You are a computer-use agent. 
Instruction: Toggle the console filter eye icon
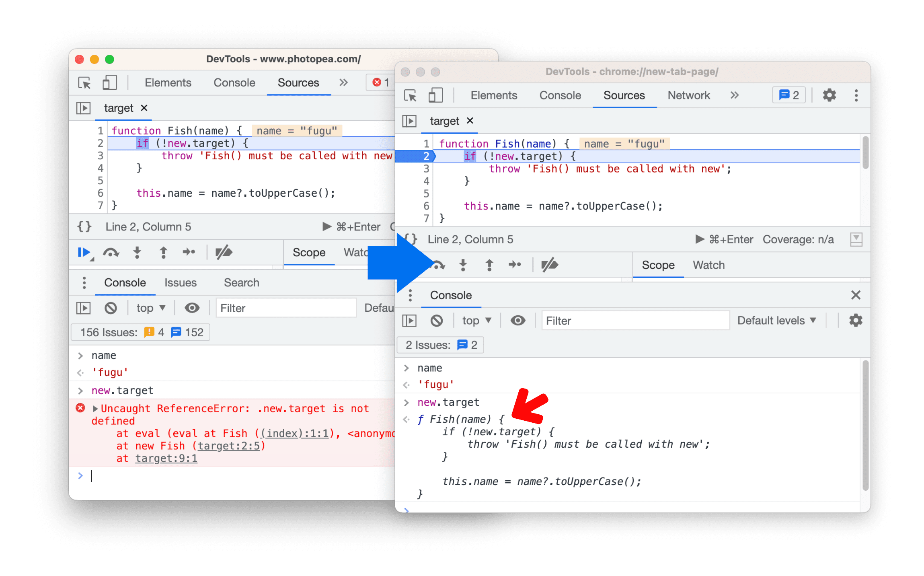click(519, 321)
